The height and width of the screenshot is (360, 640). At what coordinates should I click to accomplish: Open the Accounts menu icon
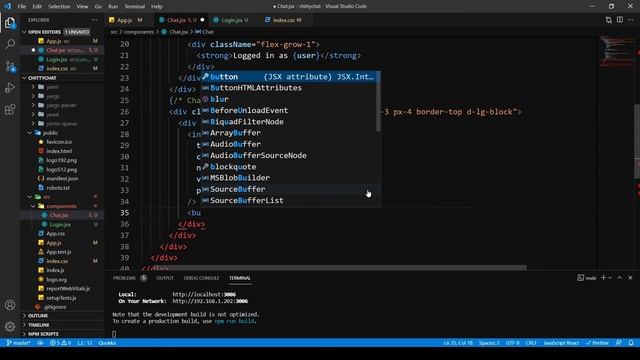10,305
